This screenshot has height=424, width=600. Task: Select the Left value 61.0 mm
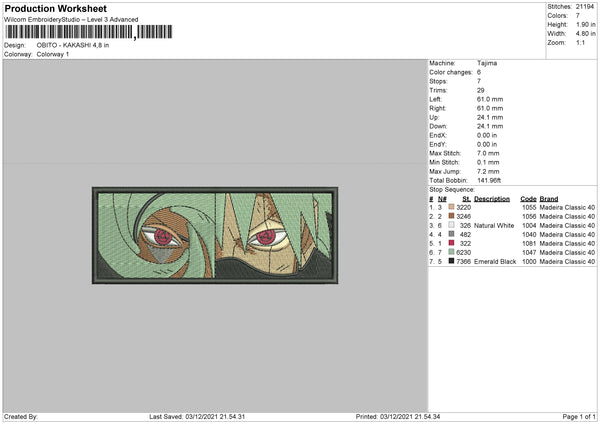click(490, 99)
